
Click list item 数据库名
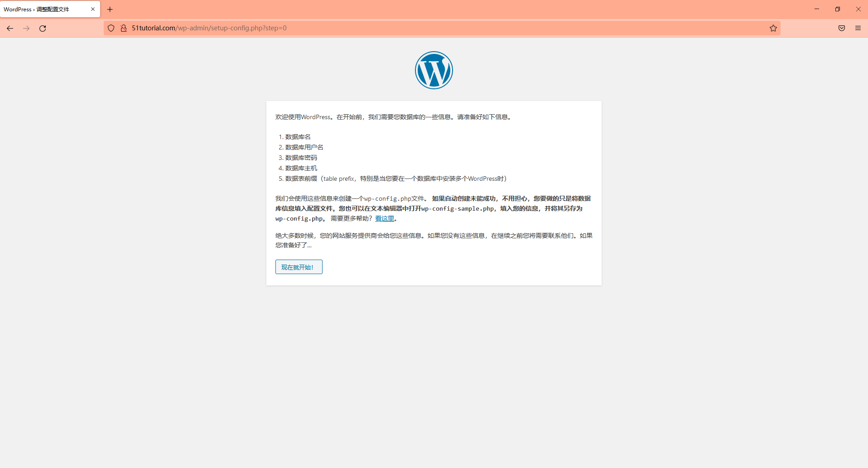click(298, 137)
